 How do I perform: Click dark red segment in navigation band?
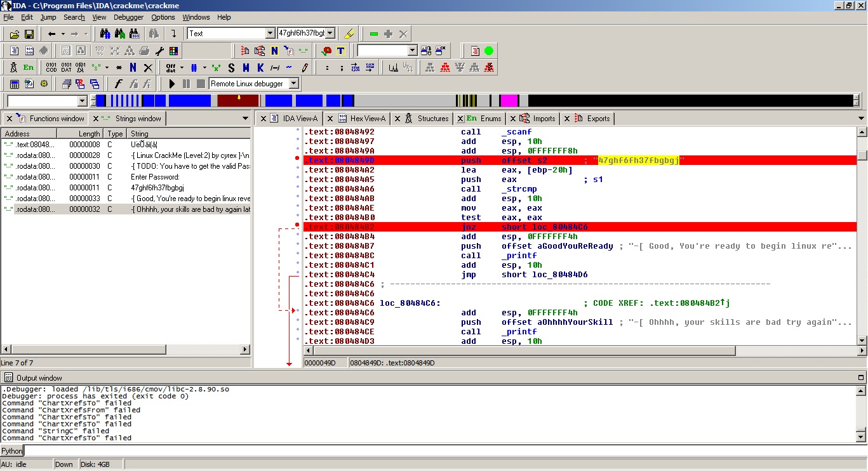238,100
